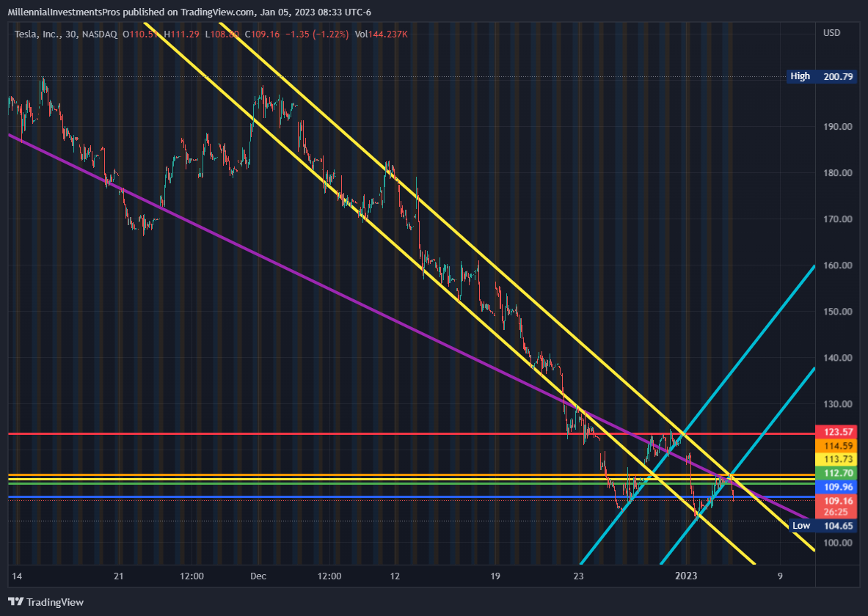Click the Vol 144.237K value
This screenshot has width=868, height=616.
coord(381,34)
